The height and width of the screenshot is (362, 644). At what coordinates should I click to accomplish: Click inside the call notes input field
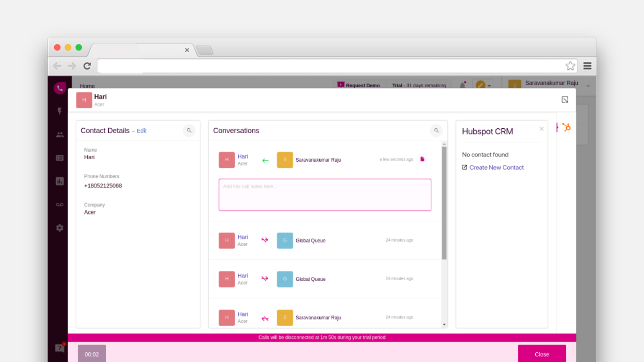coord(325,195)
